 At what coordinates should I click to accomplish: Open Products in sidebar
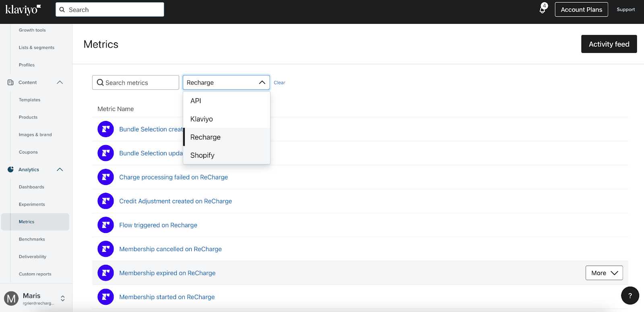click(x=28, y=117)
